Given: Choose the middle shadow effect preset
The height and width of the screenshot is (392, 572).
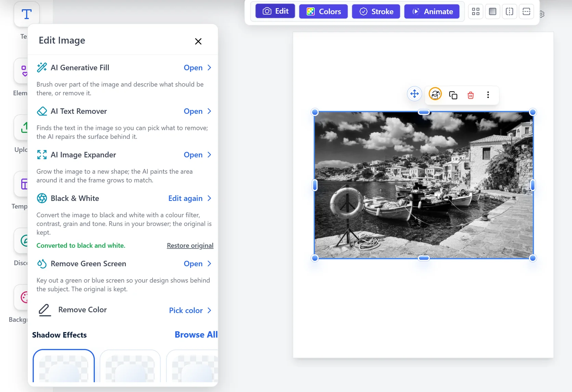Looking at the screenshot, I should click(x=130, y=366).
